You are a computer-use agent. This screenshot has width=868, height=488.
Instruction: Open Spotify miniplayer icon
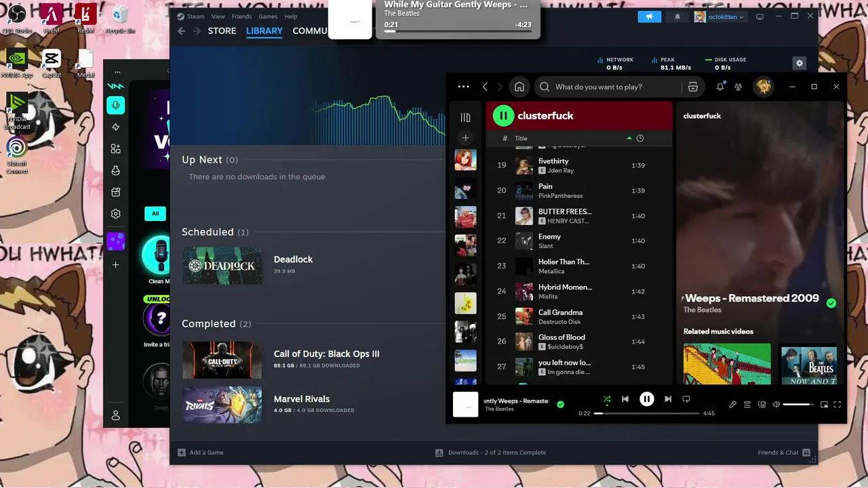click(x=824, y=405)
